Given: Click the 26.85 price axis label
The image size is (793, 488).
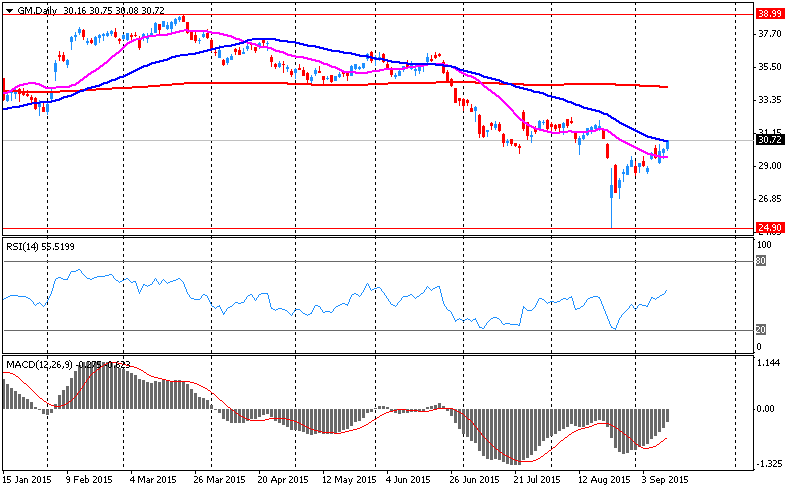Looking at the screenshot, I should tap(770, 199).
